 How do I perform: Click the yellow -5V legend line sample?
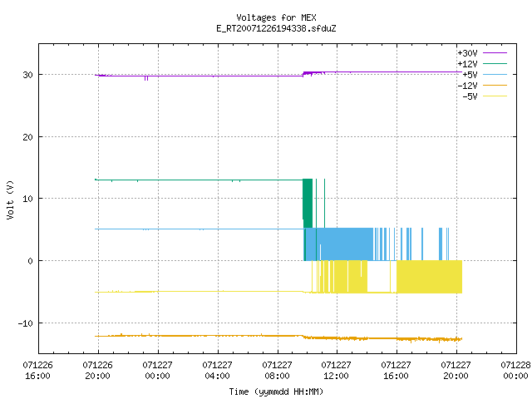495,96
